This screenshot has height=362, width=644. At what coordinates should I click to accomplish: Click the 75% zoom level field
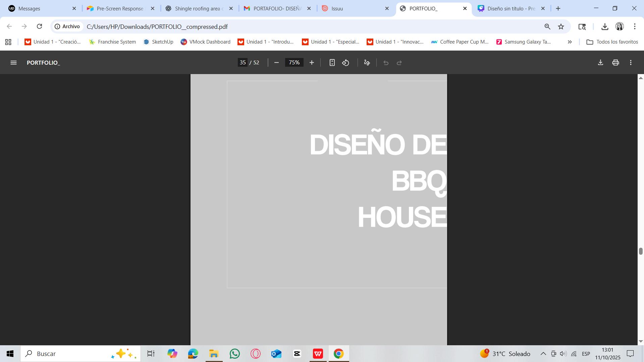coord(294,63)
